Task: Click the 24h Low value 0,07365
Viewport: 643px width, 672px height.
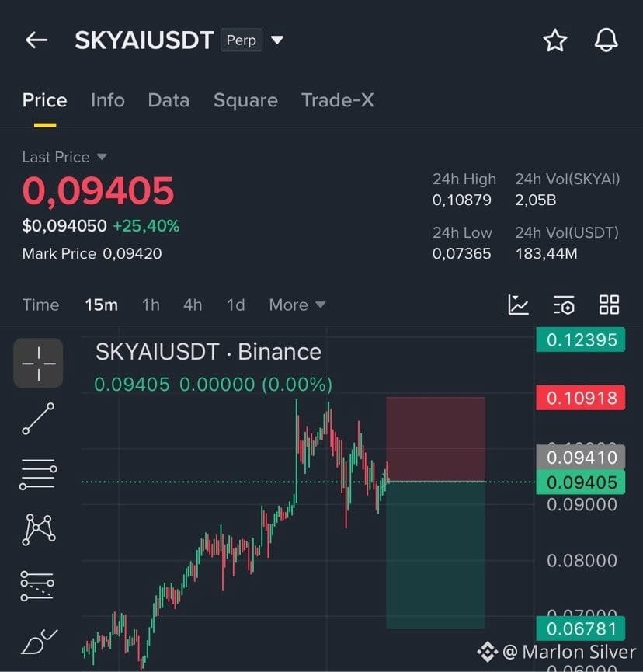Action: [461, 254]
